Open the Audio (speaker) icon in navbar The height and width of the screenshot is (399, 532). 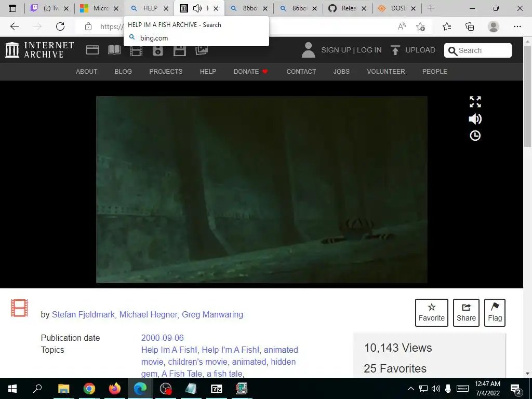[158, 50]
